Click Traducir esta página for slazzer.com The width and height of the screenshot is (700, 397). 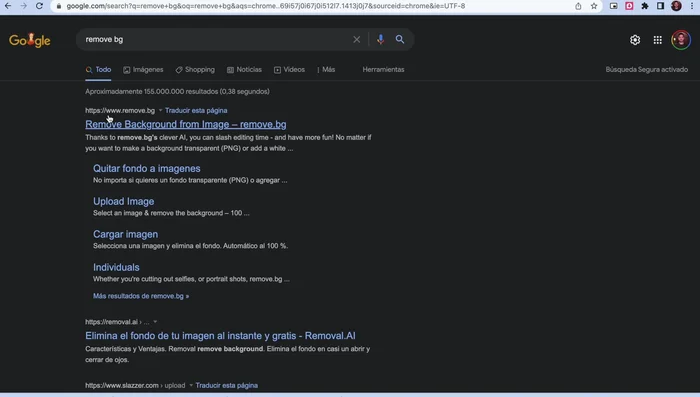click(226, 385)
